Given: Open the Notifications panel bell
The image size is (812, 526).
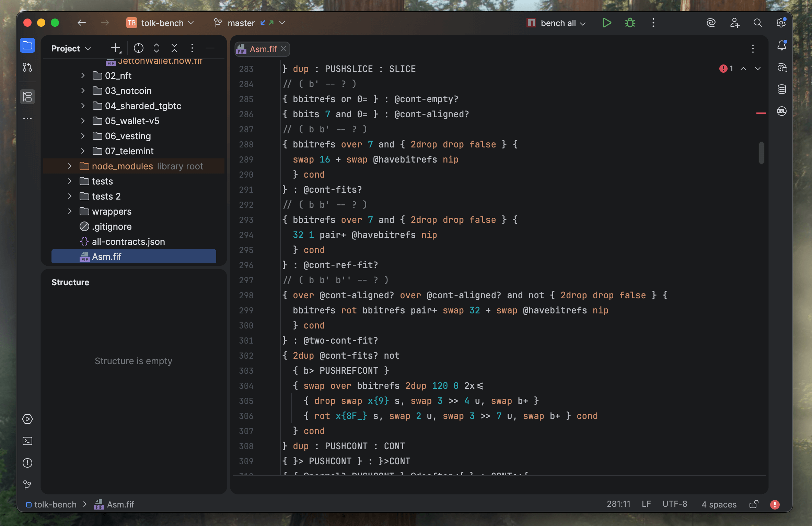Looking at the screenshot, I should click(x=781, y=46).
